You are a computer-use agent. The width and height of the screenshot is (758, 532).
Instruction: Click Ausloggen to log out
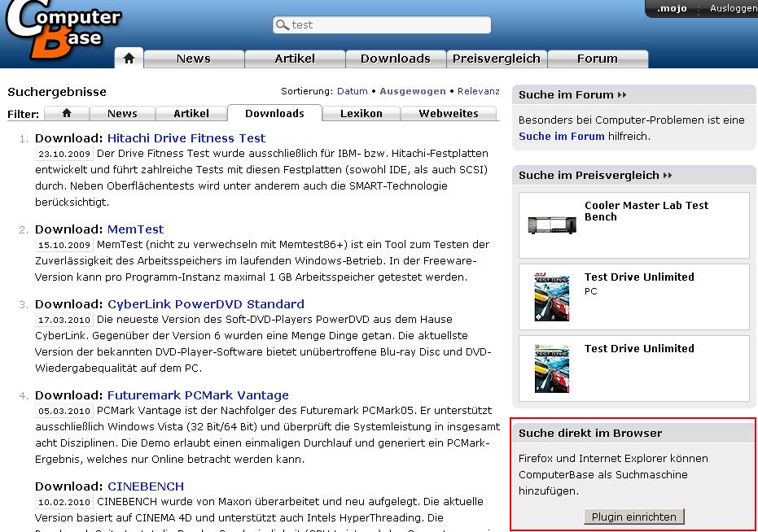(x=734, y=8)
